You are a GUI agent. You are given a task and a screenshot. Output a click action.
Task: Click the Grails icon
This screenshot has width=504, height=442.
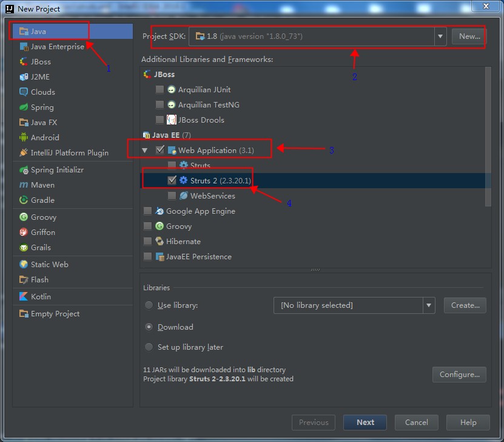(x=24, y=247)
